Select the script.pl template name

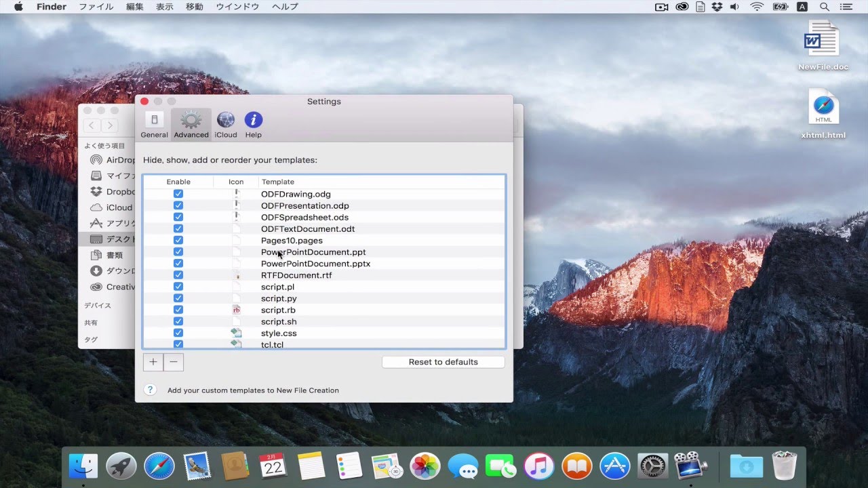click(x=277, y=287)
